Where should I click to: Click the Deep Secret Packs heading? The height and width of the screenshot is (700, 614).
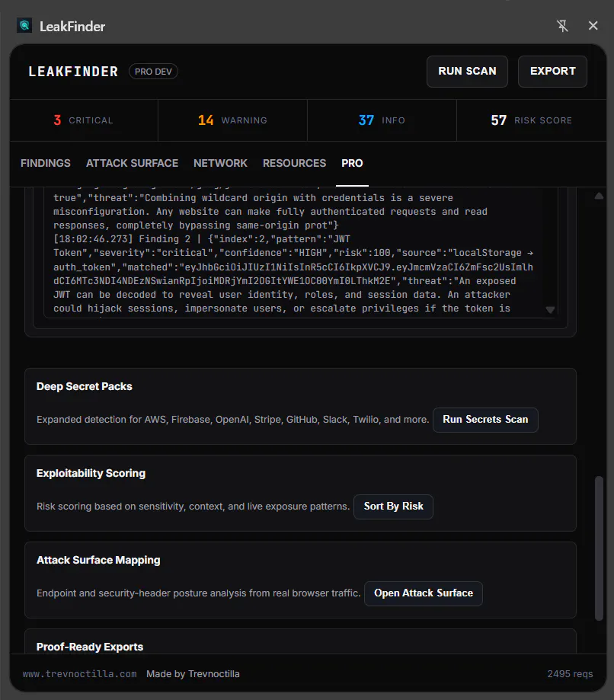(85, 386)
